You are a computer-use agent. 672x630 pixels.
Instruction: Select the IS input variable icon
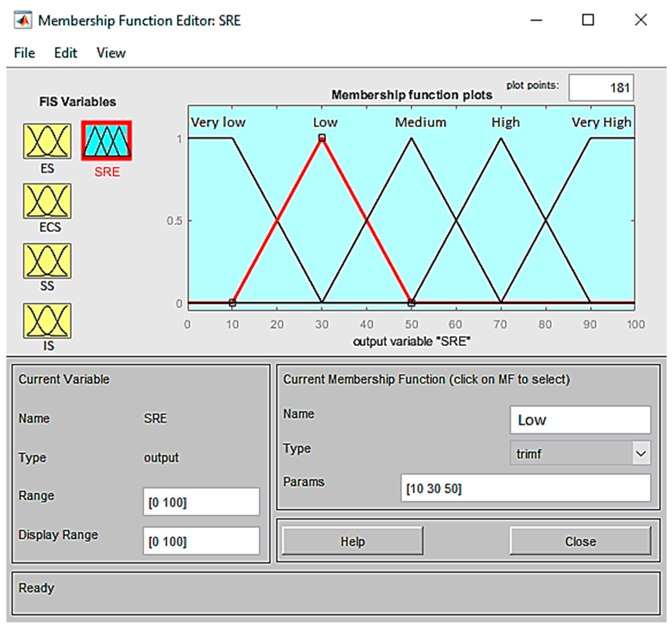[47, 321]
